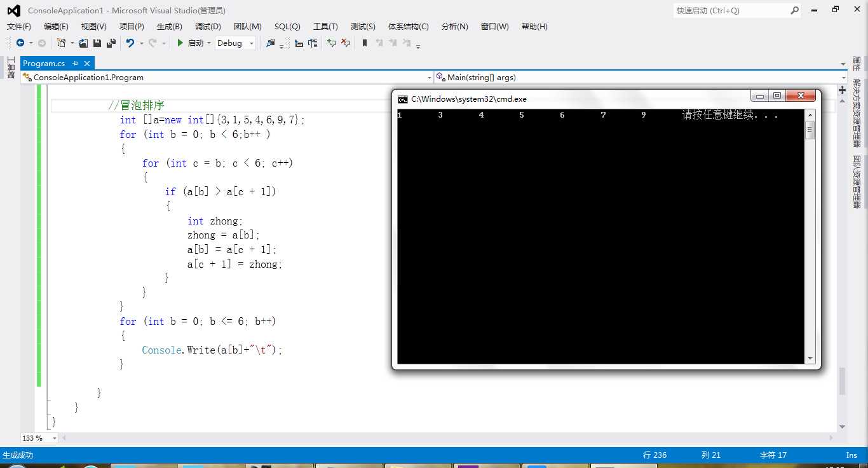Click the next bookmark icon
The height and width of the screenshot is (468, 868).
coord(393,43)
